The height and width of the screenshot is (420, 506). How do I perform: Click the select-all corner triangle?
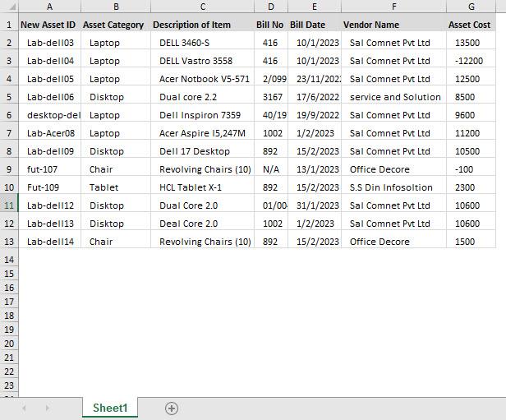(12, 7)
